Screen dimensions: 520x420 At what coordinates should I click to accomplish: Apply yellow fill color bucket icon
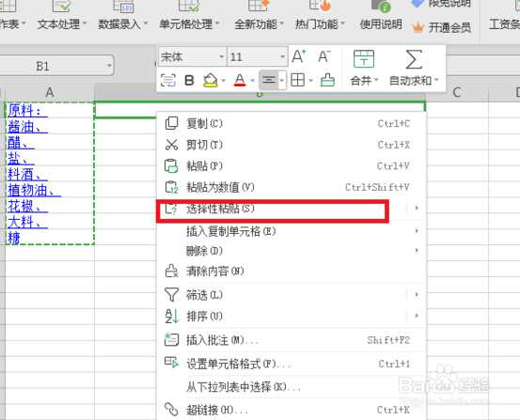211,80
